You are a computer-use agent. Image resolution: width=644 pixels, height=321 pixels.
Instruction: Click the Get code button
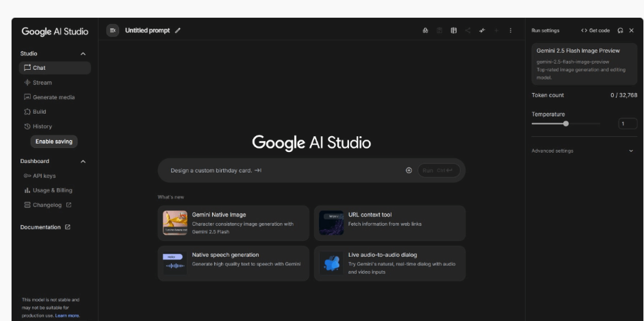[595, 31]
